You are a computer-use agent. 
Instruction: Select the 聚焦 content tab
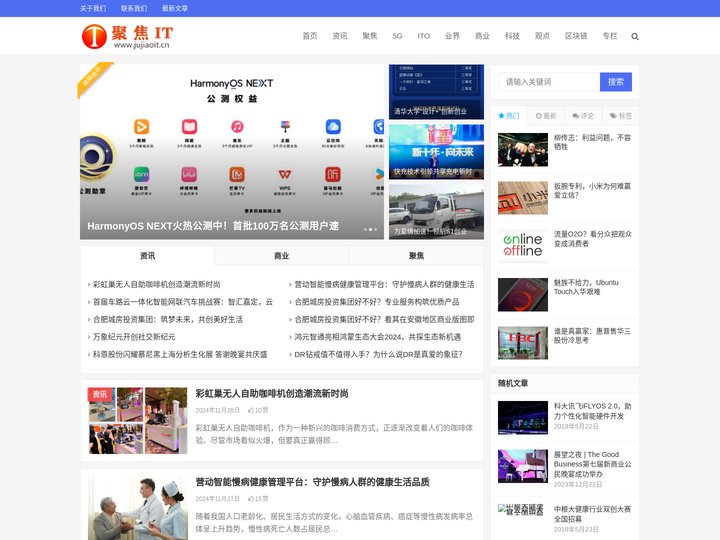pos(416,256)
